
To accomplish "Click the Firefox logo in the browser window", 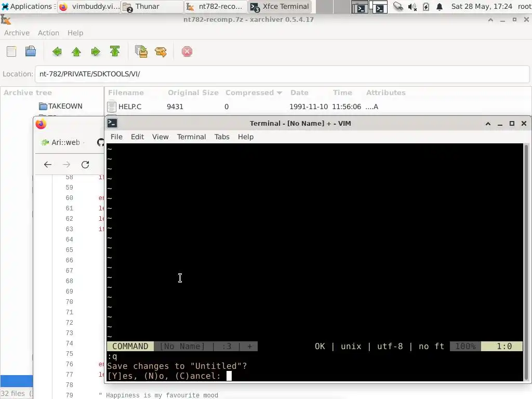I will pos(41,124).
